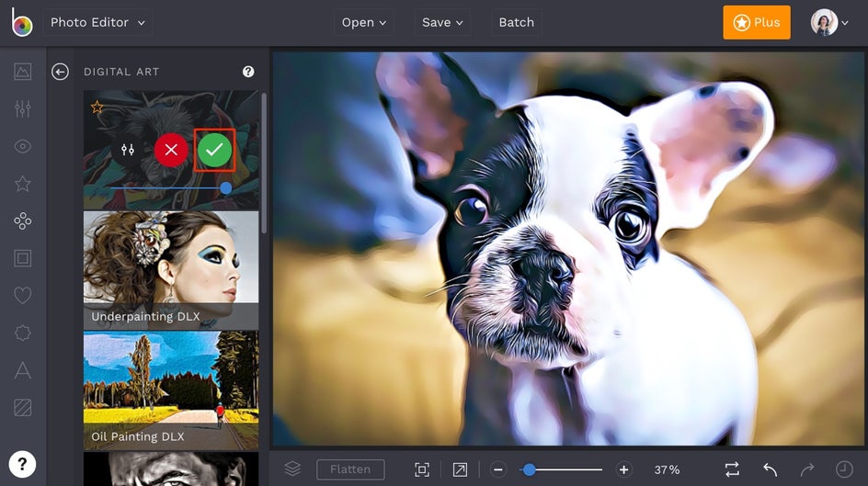Click the round help question mark button

click(x=22, y=464)
